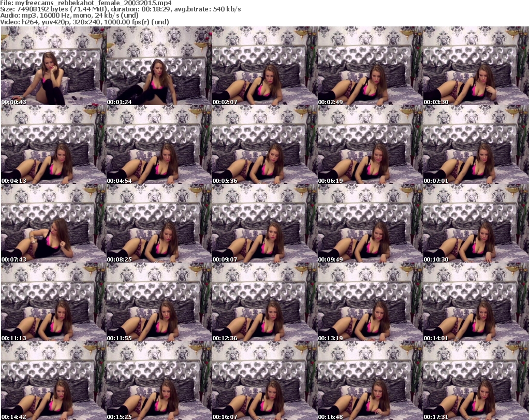Select the thumbnail stamped 00:00:43
Screen dimensions: 530x420
pyautogui.click(x=53, y=66)
